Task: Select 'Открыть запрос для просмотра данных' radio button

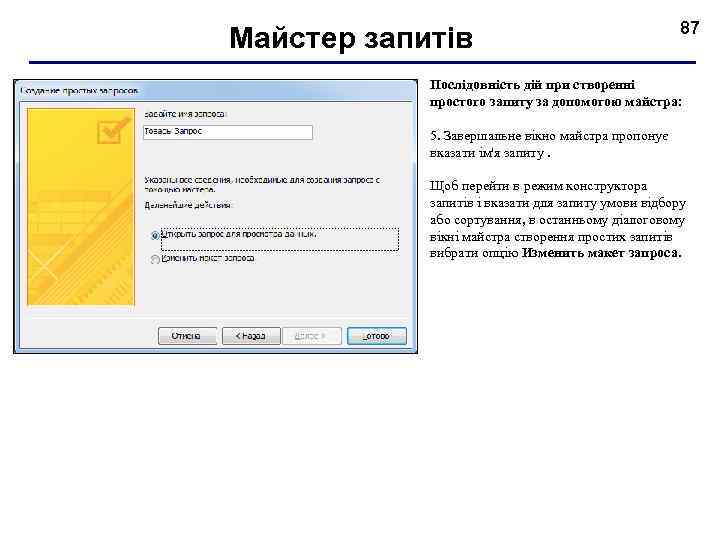Action: [x=155, y=236]
